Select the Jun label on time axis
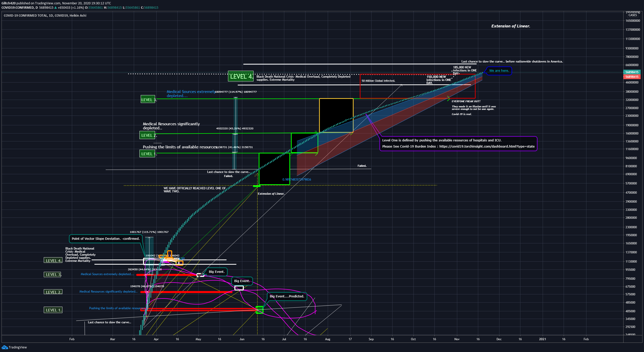644x352 pixels. 242,339
